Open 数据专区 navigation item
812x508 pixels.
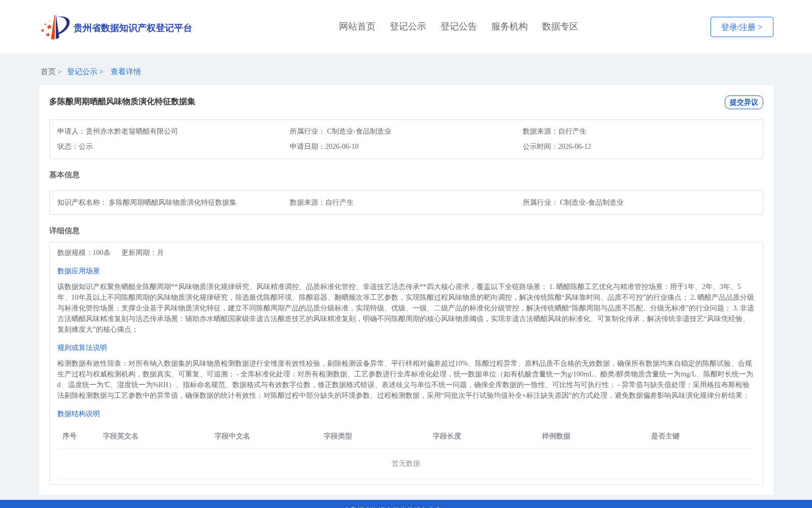[x=560, y=26]
